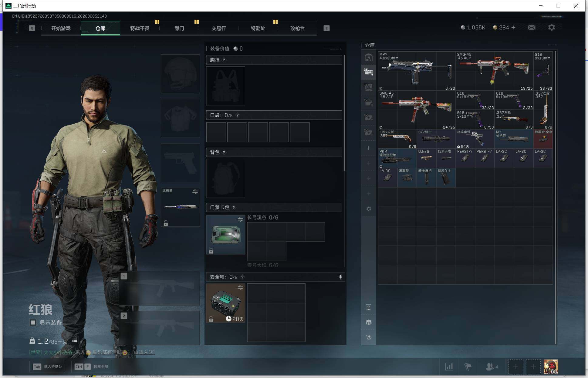The width and height of the screenshot is (588, 378).
Task: Click the question mark beside 胸挂
Action: [224, 60]
